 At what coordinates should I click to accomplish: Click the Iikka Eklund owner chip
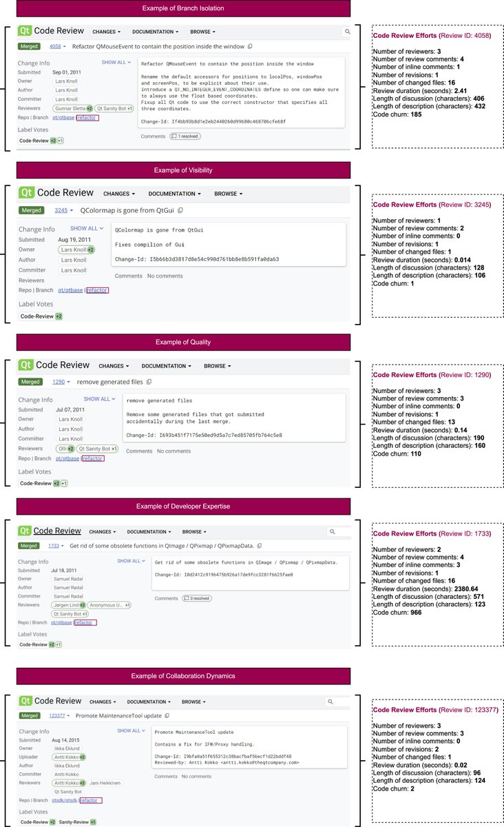coord(68,748)
